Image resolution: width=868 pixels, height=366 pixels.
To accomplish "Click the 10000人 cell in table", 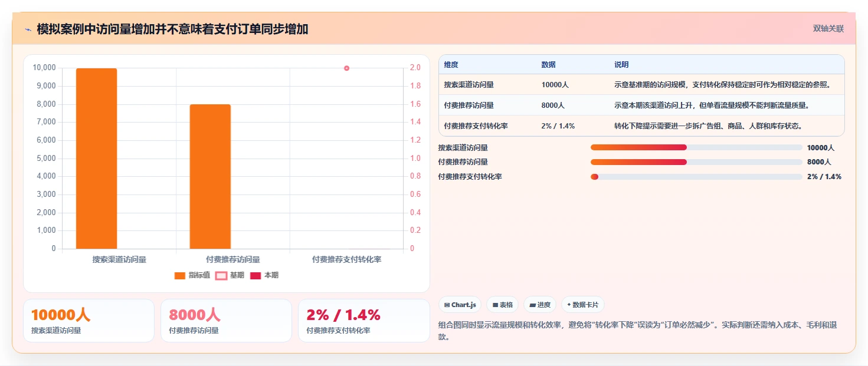I will (x=555, y=85).
